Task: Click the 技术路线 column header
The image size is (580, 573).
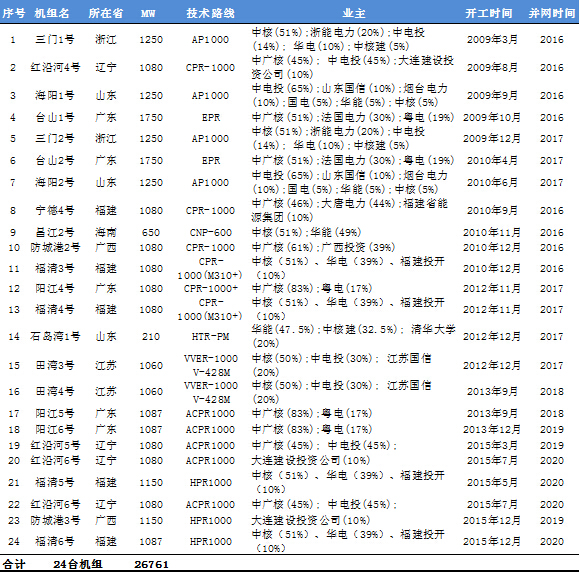Action: point(210,13)
